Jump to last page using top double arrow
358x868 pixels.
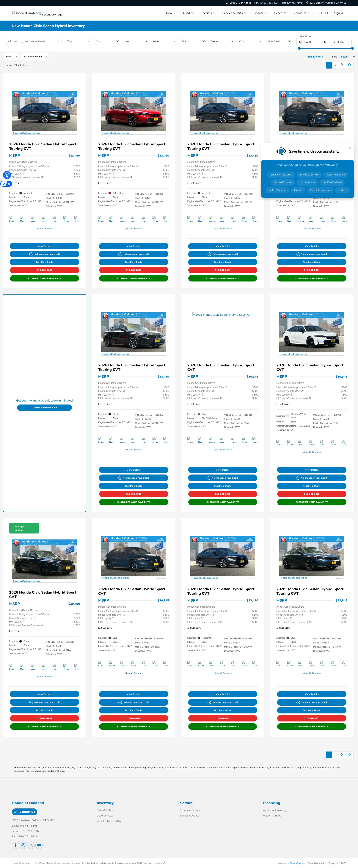click(349, 65)
